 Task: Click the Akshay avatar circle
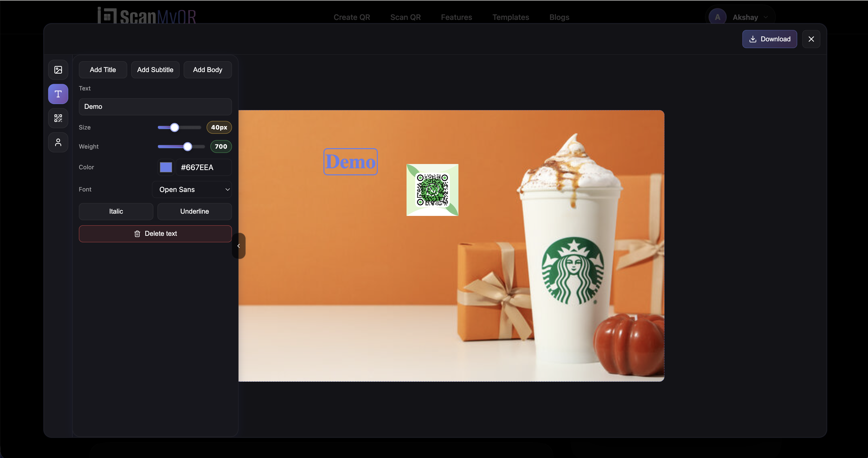click(717, 17)
